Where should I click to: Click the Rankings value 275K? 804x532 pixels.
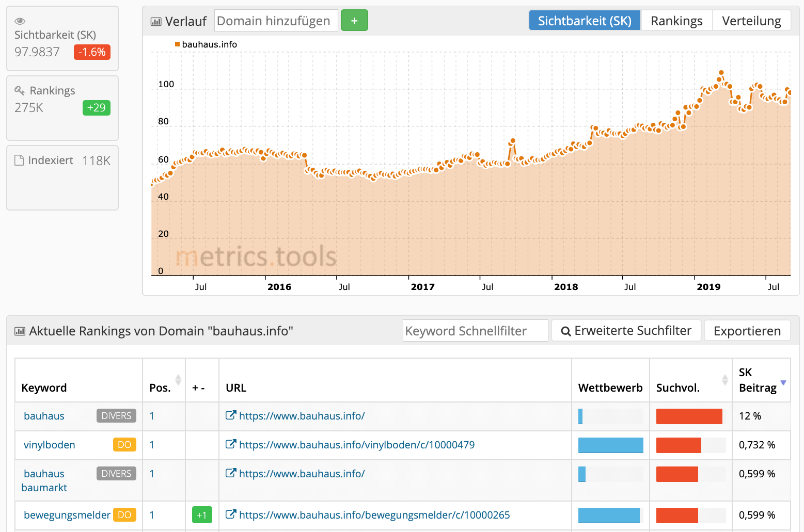pyautogui.click(x=29, y=108)
